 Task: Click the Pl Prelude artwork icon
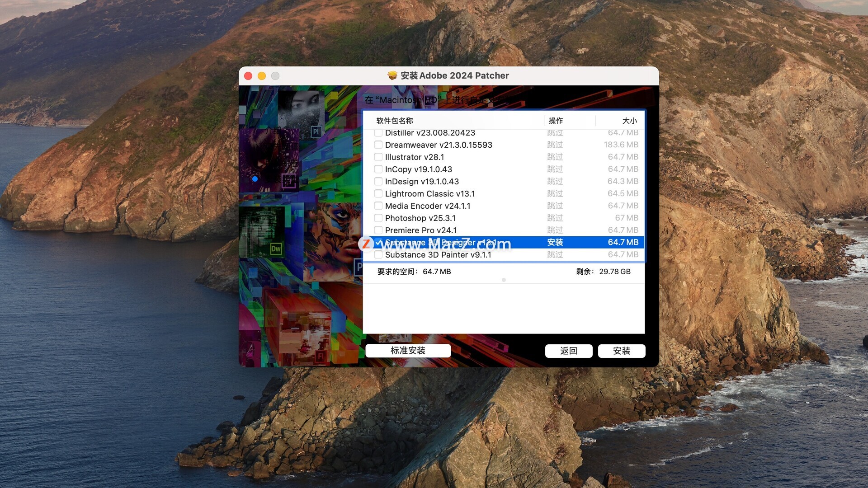click(316, 131)
